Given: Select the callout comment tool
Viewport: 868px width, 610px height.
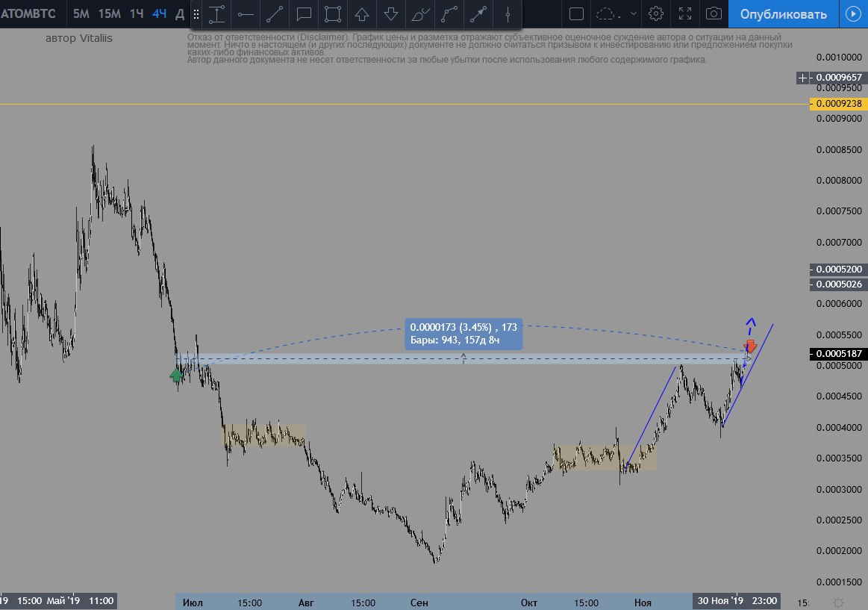Looking at the screenshot, I should (x=304, y=14).
